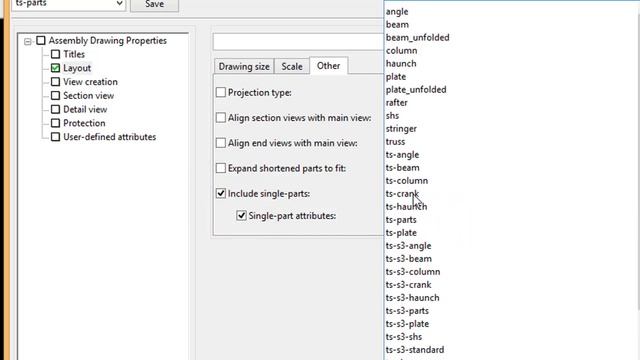640x360 pixels.
Task: Choose ts-s3-parts from the list
Action: pos(407,311)
